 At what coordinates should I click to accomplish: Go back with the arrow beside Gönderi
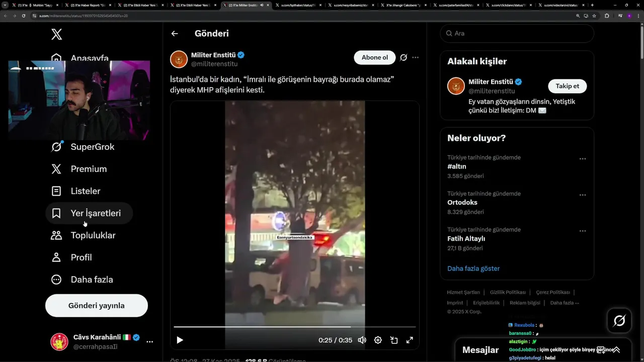click(x=175, y=34)
